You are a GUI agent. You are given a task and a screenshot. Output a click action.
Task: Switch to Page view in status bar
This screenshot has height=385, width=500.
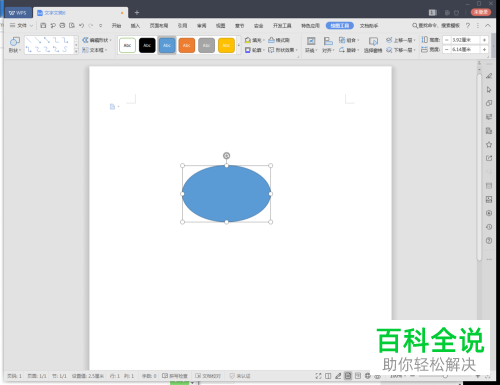[x=348, y=376]
